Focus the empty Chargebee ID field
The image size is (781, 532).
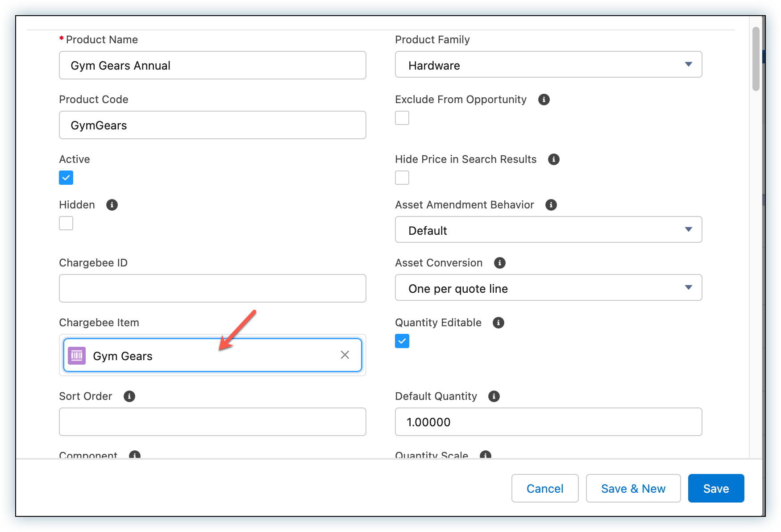(x=212, y=288)
